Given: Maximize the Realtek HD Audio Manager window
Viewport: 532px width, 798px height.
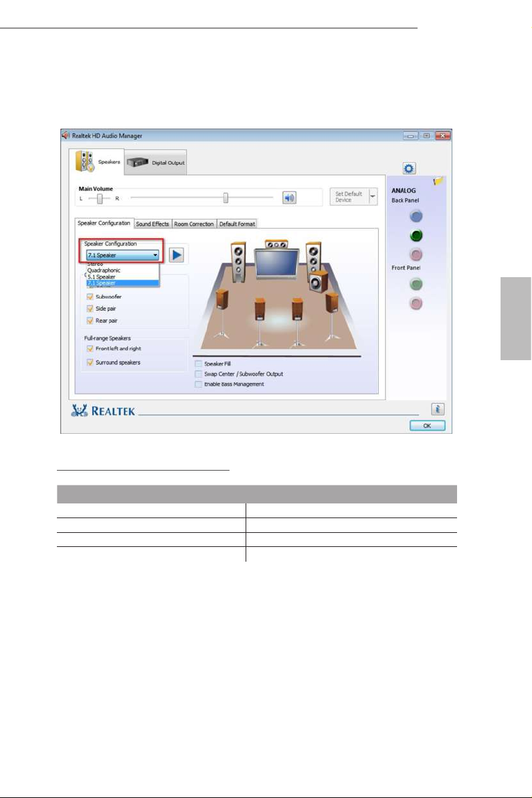Looking at the screenshot, I should coord(426,136).
